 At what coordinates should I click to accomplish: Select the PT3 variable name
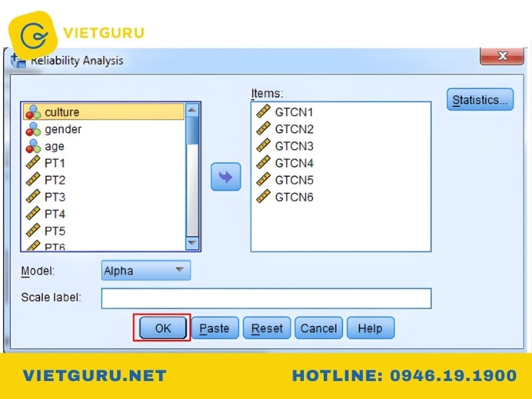(55, 197)
